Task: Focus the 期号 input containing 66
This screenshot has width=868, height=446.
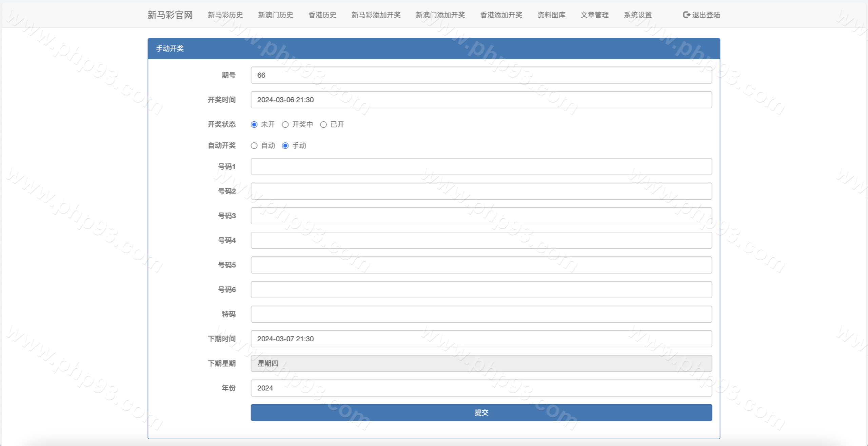Action: tap(481, 75)
